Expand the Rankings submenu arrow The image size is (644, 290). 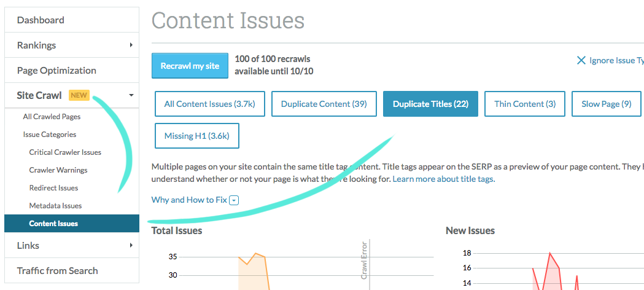point(131,45)
